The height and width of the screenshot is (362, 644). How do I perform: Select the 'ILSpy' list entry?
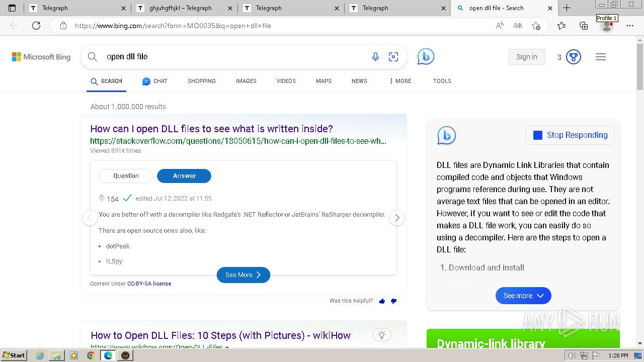coord(114,261)
